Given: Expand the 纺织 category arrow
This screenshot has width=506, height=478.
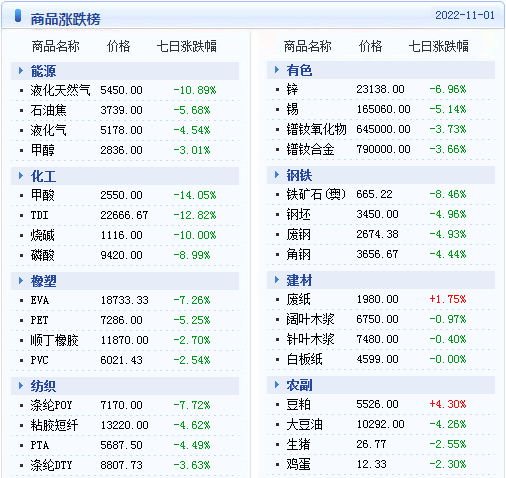Looking at the screenshot, I should (x=21, y=385).
